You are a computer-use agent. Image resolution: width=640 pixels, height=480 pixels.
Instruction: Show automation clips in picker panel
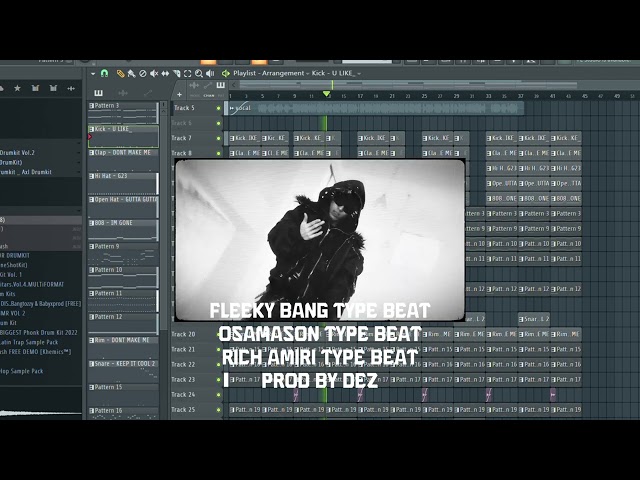click(147, 93)
